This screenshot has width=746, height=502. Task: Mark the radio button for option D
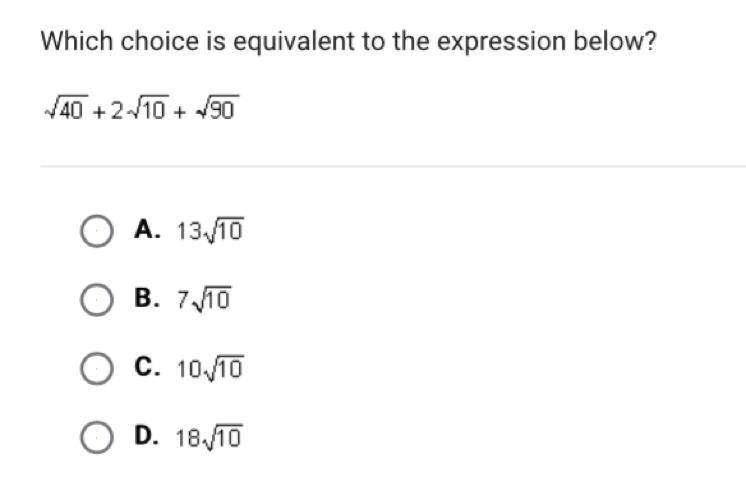pos(96,438)
